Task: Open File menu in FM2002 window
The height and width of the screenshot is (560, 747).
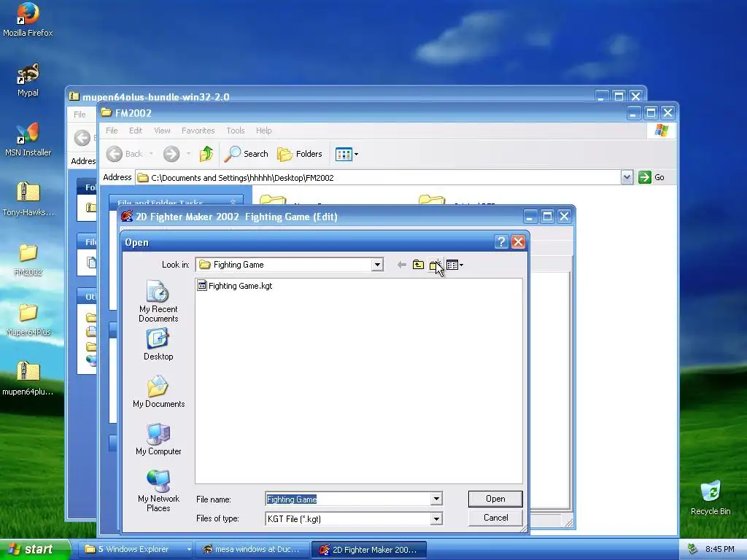Action: point(112,131)
